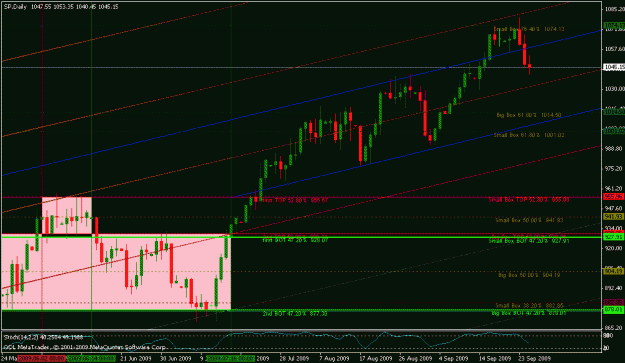625x363 pixels.
Task: Click the red 'Small Box TOP 52.80%' label
Action: (529, 200)
